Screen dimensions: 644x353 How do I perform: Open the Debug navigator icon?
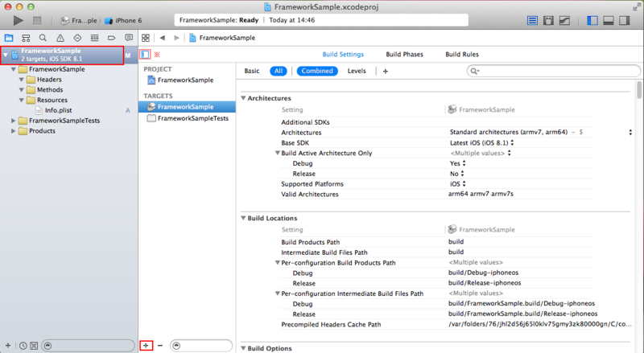94,38
